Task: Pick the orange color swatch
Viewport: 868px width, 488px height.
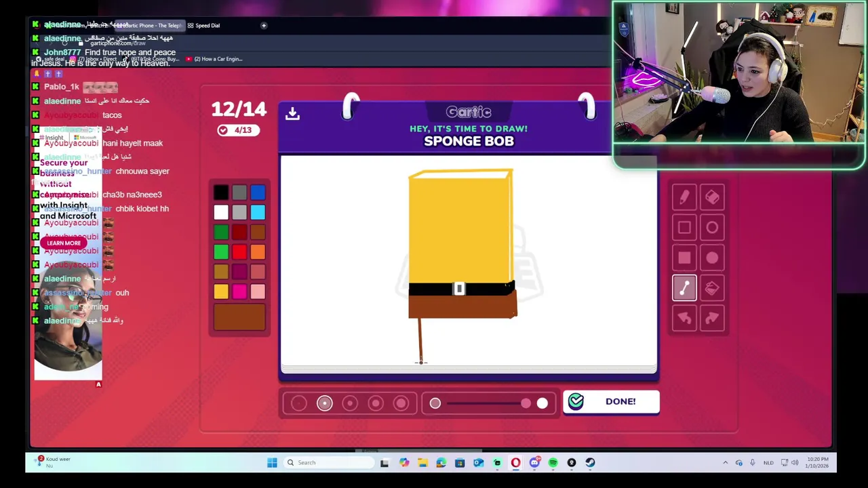Action: tap(258, 252)
